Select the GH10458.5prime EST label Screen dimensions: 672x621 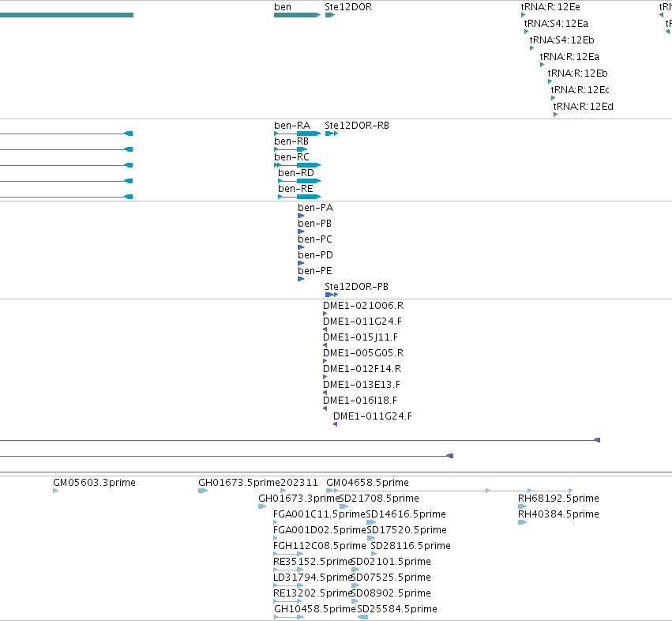[x=315, y=609]
